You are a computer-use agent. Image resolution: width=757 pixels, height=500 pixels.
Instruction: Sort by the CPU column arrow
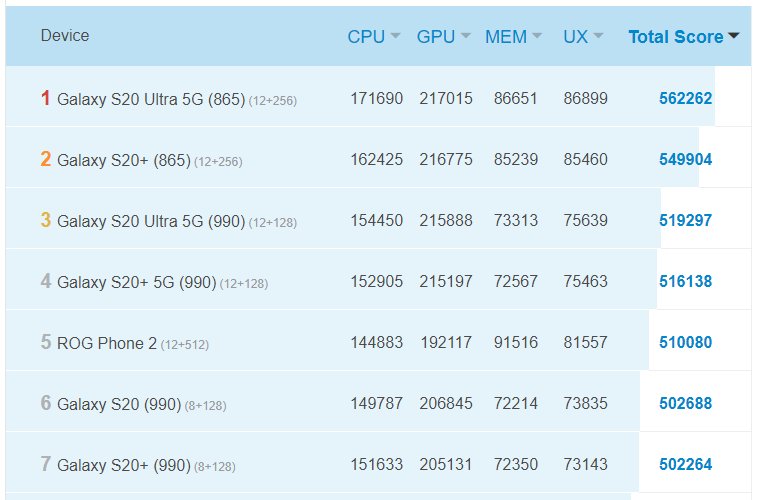[395, 36]
